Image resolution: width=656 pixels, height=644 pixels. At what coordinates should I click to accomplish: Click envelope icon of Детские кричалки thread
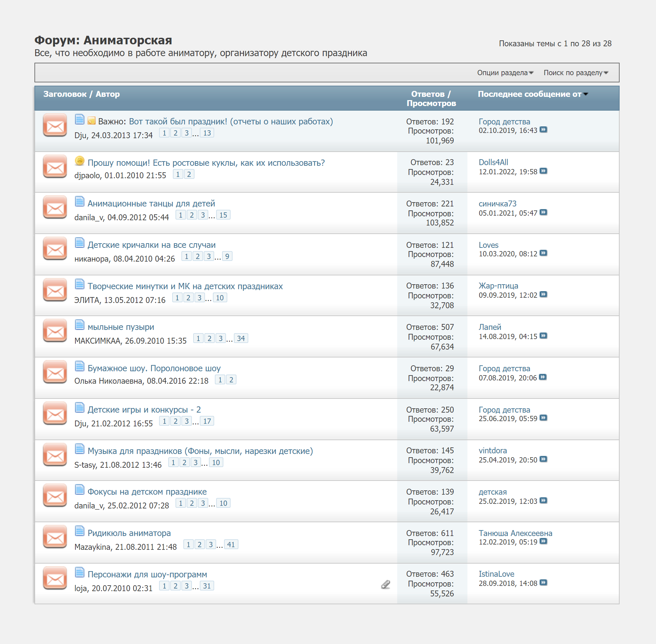click(55, 248)
